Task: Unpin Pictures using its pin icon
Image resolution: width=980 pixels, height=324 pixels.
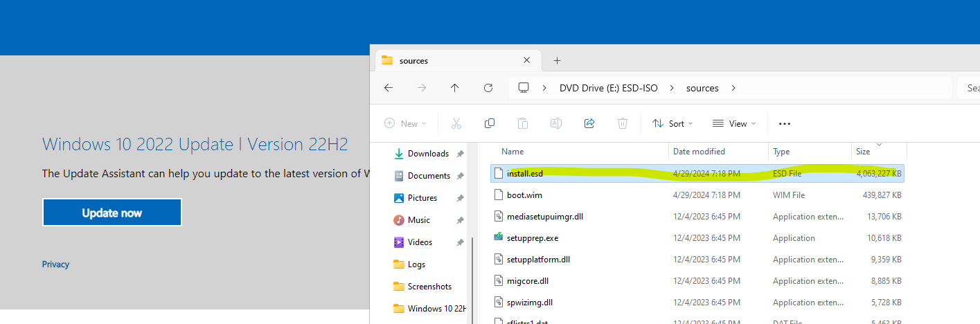Action: click(461, 198)
